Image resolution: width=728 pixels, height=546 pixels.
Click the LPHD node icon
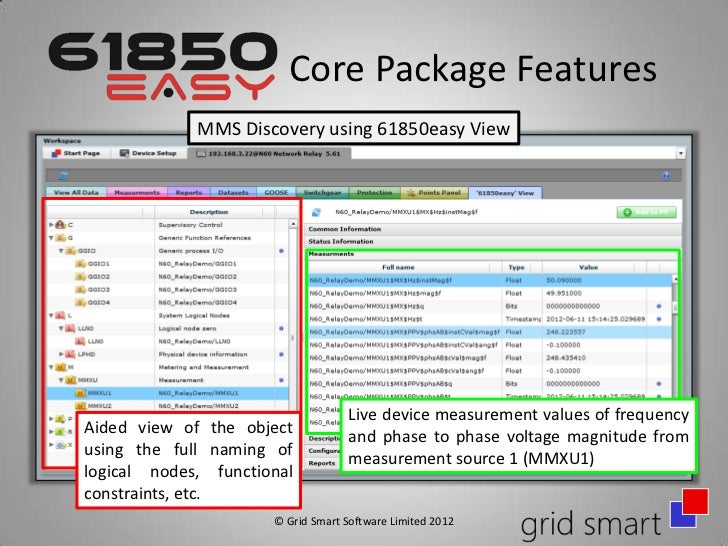70,354
